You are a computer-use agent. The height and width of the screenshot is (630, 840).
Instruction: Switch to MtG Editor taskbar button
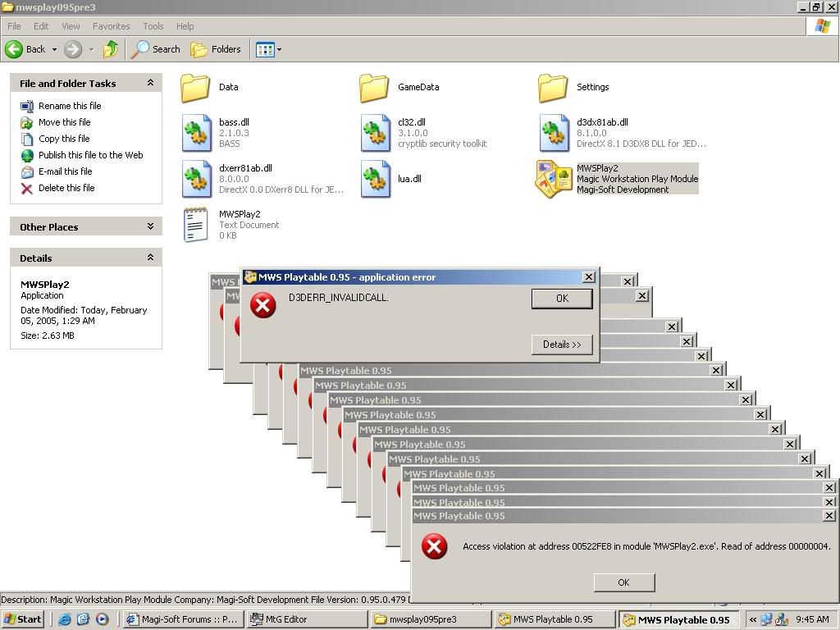pos(307,619)
